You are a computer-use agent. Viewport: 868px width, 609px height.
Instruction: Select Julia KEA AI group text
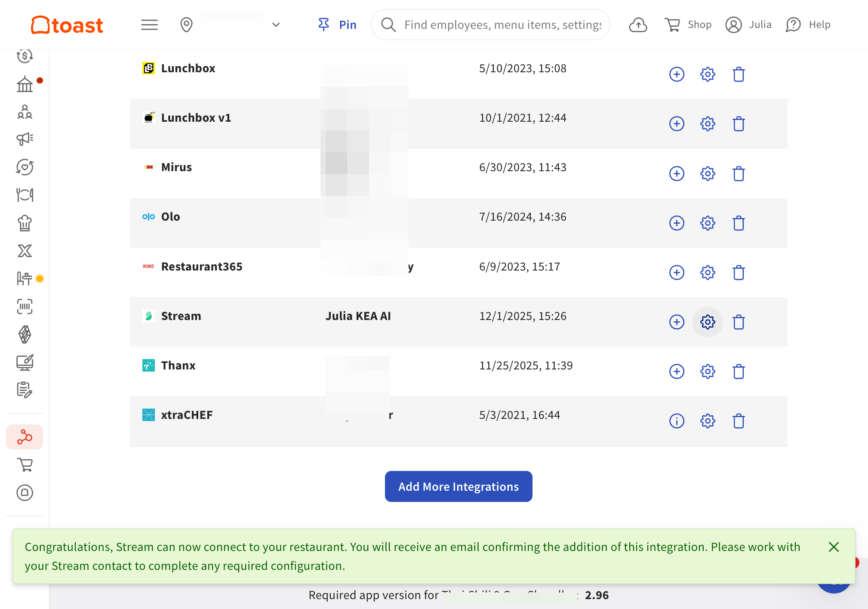358,316
